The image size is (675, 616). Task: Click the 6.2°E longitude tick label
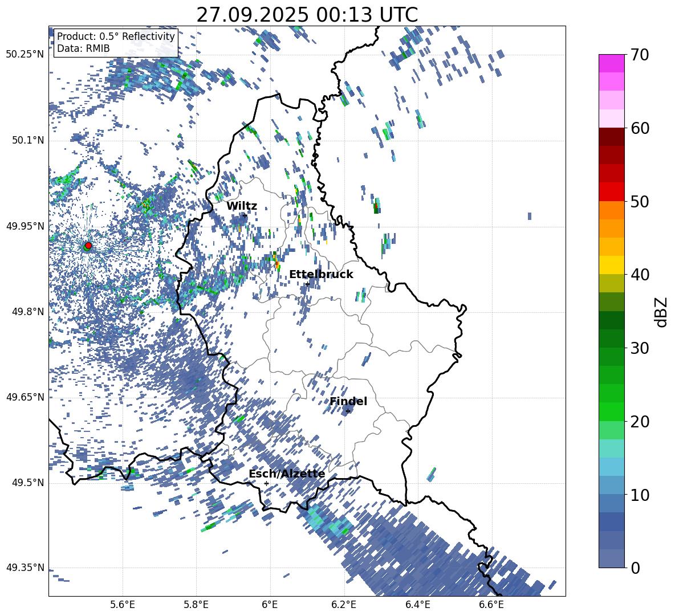point(344,605)
